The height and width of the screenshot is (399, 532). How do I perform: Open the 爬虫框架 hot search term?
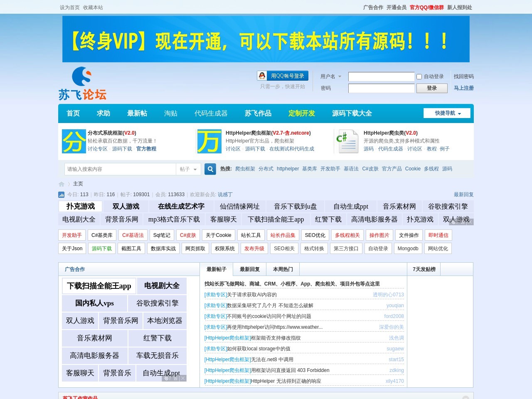point(245,169)
